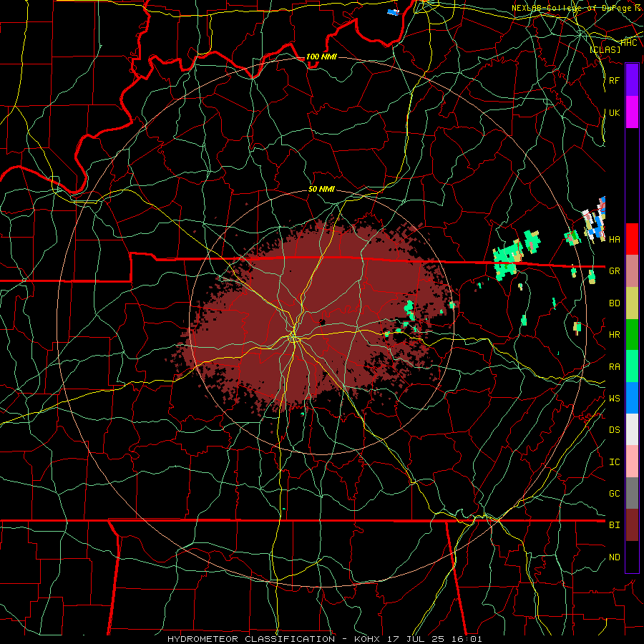Click the 'HR' legend label text
Screen dimensions: 644x644
coord(614,335)
